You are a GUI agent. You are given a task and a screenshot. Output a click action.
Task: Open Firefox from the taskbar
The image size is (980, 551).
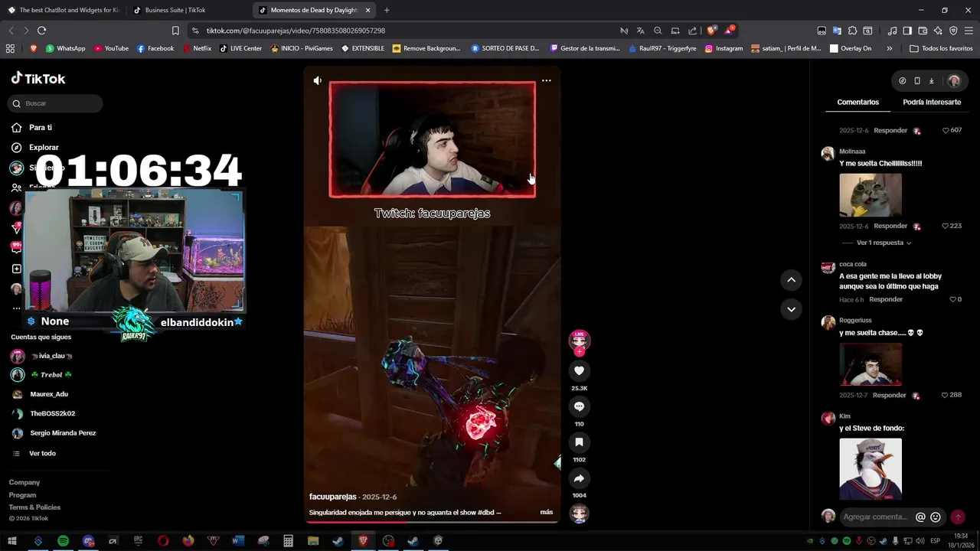188,541
